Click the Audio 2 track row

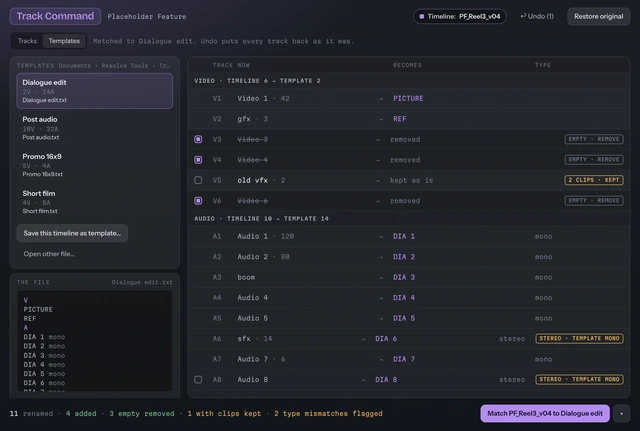point(409,257)
